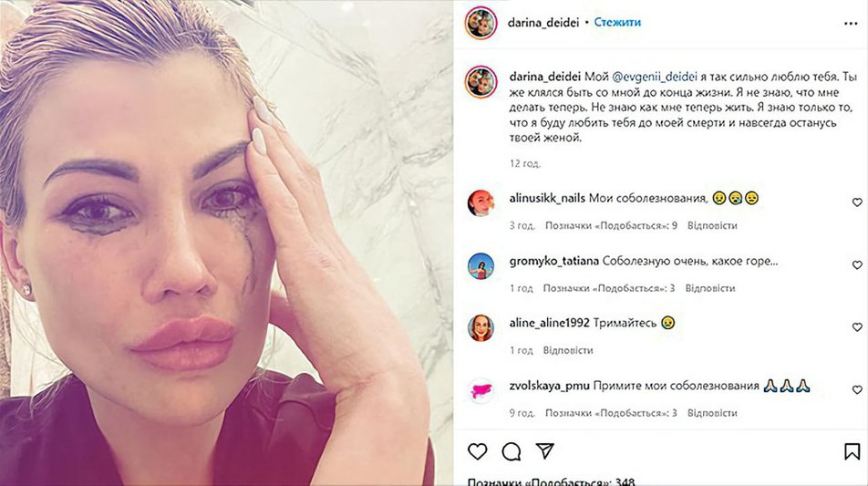Reply to alinusikk_nails comment via Відповісти
The height and width of the screenshot is (486, 868).
pyautogui.click(x=712, y=225)
